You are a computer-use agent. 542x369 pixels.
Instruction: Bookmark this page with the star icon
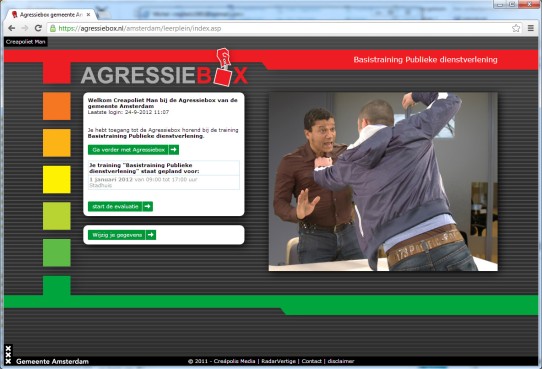click(516, 28)
